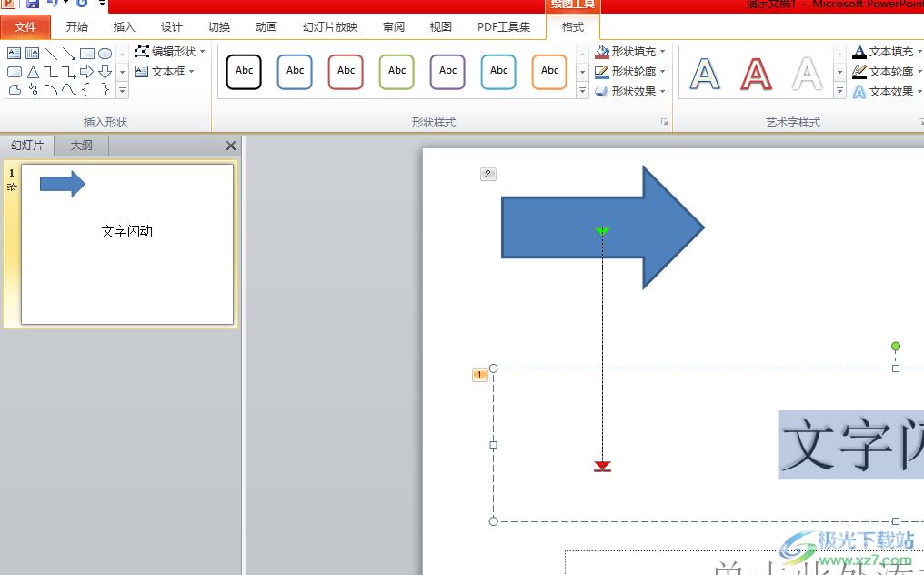Switch to the 视图 tab
This screenshot has width=924, height=575.
(x=441, y=27)
